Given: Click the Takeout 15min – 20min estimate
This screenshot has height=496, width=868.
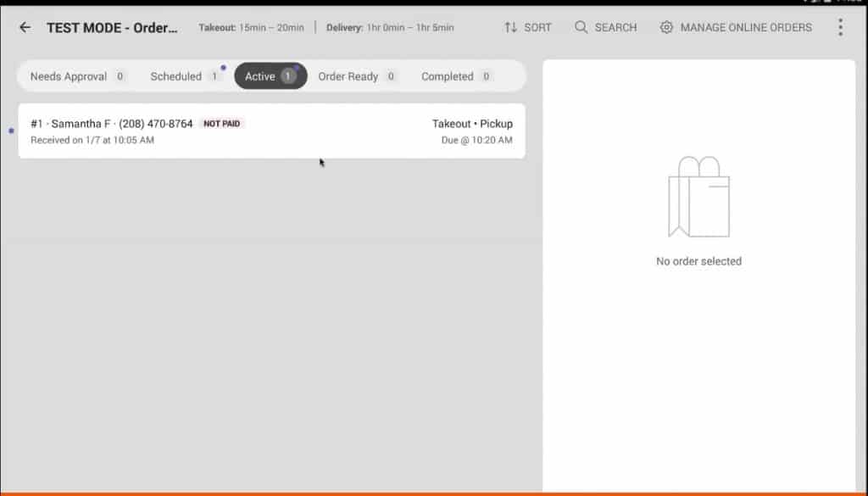Looking at the screenshot, I should (x=251, y=27).
